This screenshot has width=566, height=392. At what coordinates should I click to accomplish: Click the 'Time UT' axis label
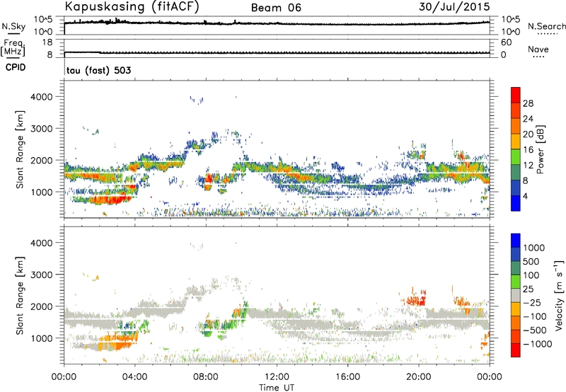tap(277, 388)
